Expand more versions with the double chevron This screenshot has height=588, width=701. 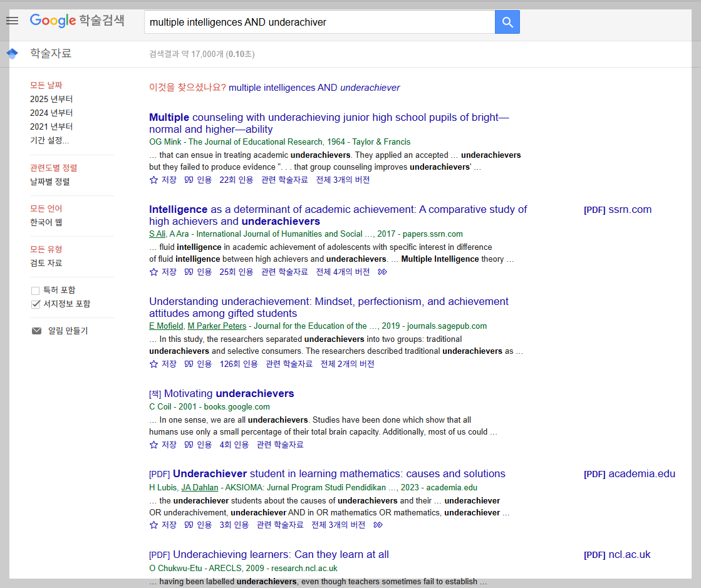382,272
